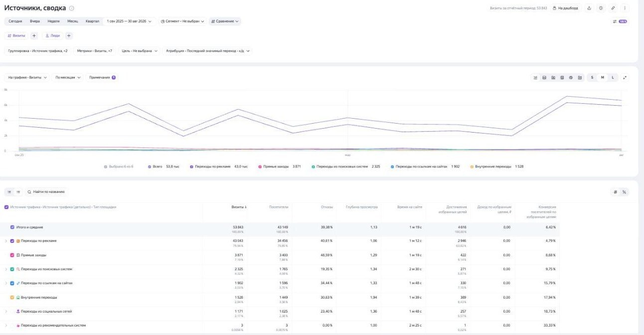This screenshot has height=335, width=644.
Task: Uncheck the "Внутренние переходы" row checkbox
Action: tap(12, 298)
